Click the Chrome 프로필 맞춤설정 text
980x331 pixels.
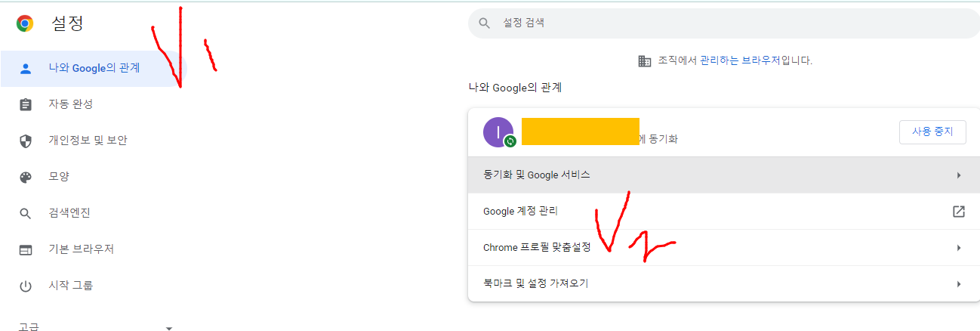(537, 248)
